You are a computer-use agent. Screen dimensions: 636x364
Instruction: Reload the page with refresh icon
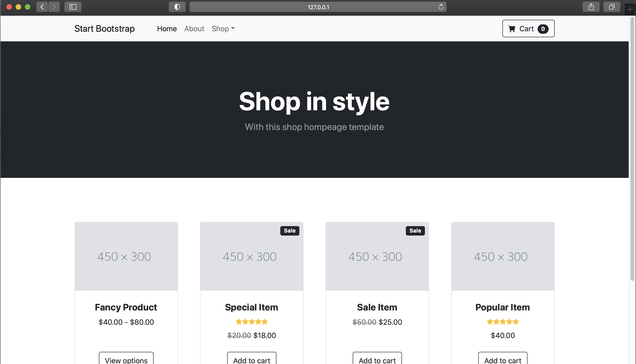coord(441,7)
